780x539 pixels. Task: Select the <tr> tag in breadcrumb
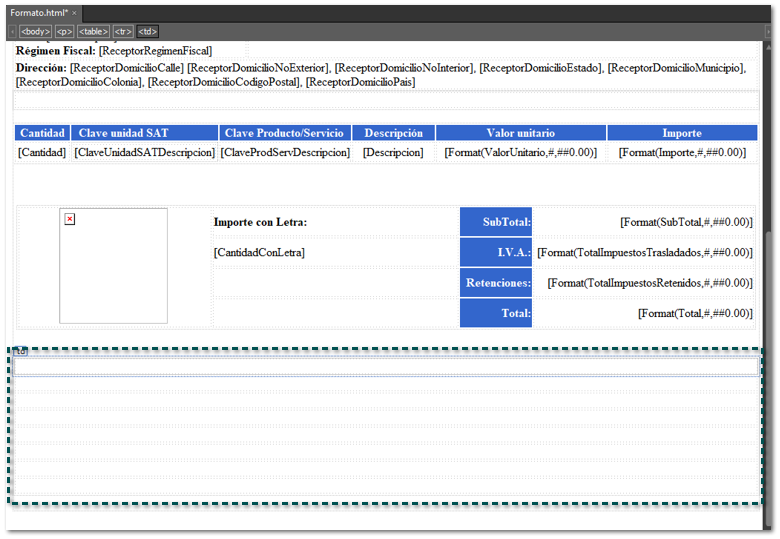[x=123, y=31]
